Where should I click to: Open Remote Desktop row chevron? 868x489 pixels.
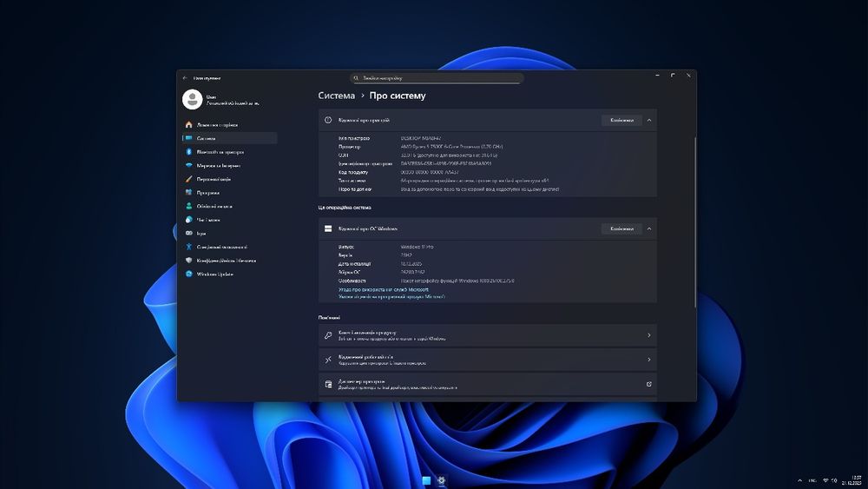tap(648, 360)
